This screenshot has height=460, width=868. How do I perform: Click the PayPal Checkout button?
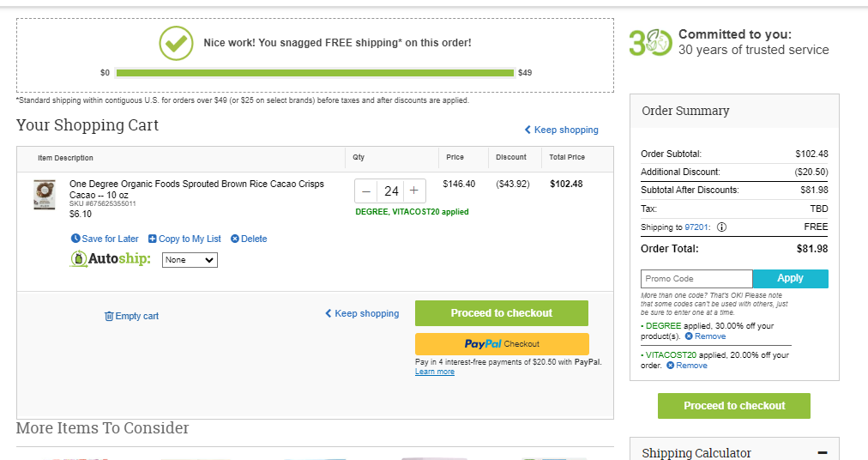(502, 343)
